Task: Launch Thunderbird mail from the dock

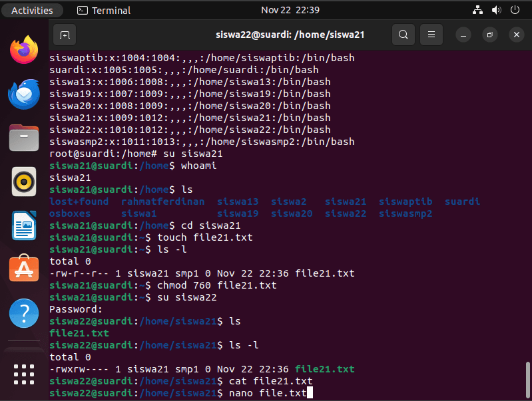Action: pos(24,94)
